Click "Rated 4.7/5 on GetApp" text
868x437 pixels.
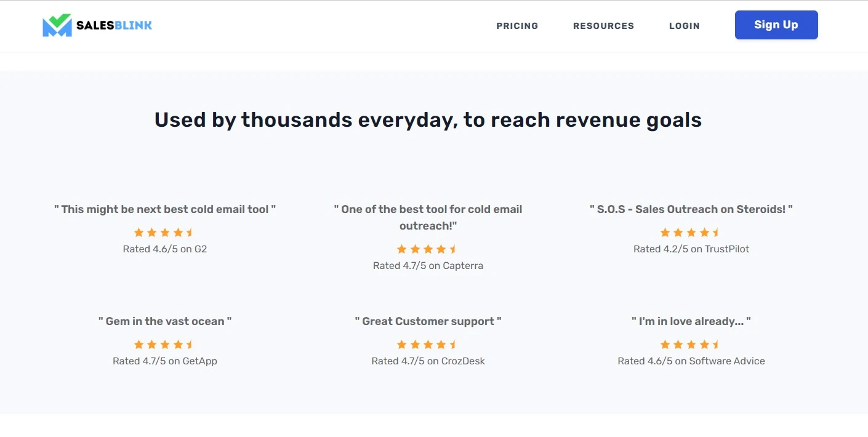coord(165,361)
